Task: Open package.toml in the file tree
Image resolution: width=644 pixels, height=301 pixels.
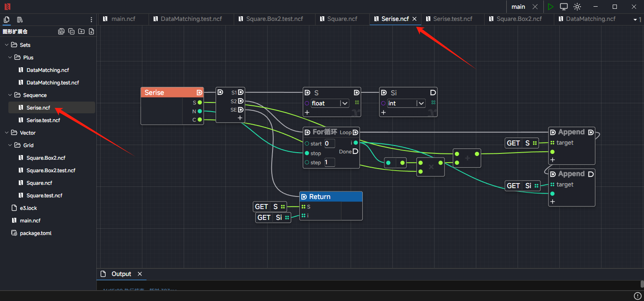Action: [35, 233]
